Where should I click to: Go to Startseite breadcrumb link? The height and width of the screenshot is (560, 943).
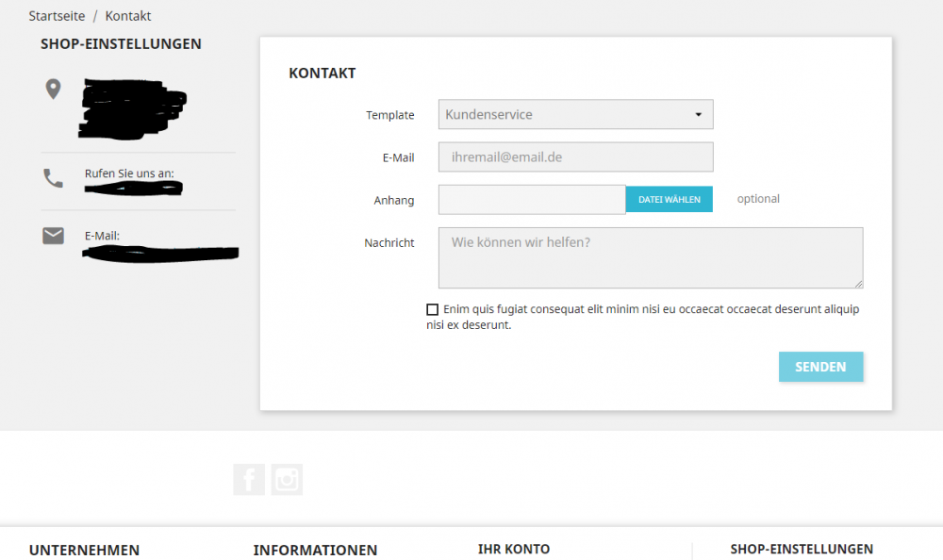point(57,16)
